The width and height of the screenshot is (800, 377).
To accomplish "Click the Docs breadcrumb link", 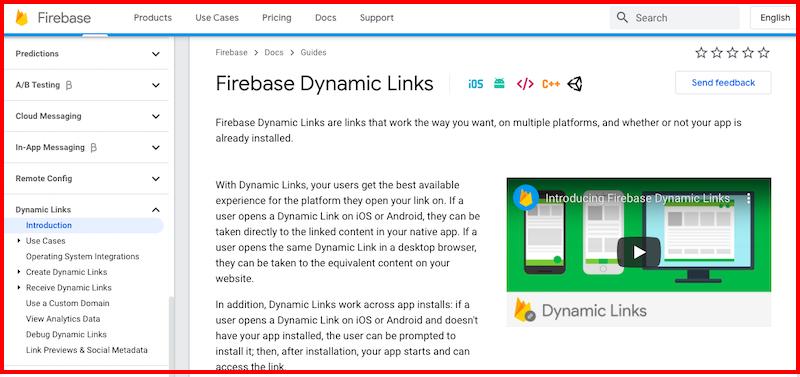I will 273,53.
